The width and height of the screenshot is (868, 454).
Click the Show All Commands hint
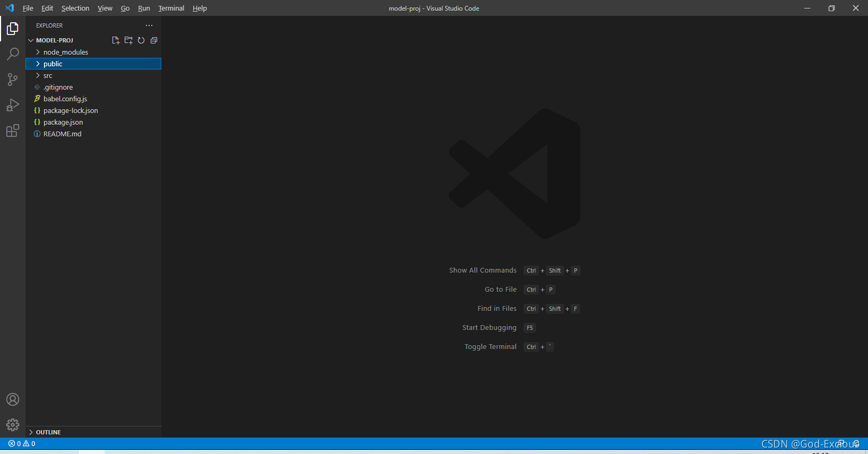(483, 270)
